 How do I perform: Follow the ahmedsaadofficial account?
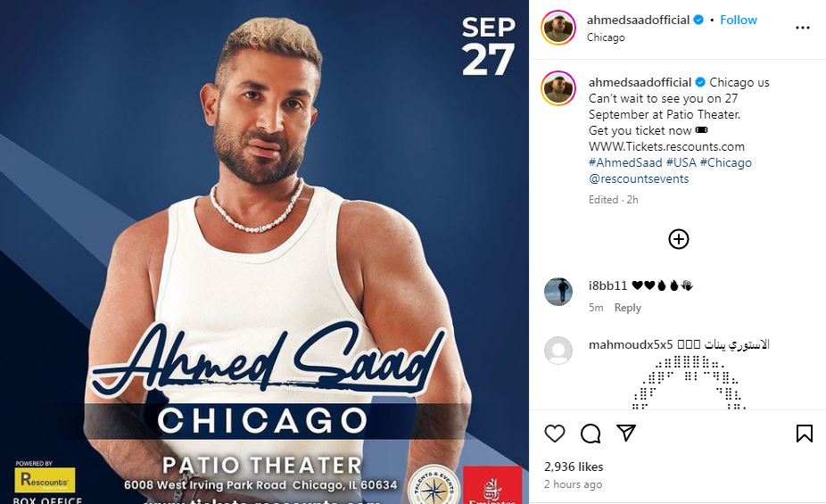click(x=738, y=20)
